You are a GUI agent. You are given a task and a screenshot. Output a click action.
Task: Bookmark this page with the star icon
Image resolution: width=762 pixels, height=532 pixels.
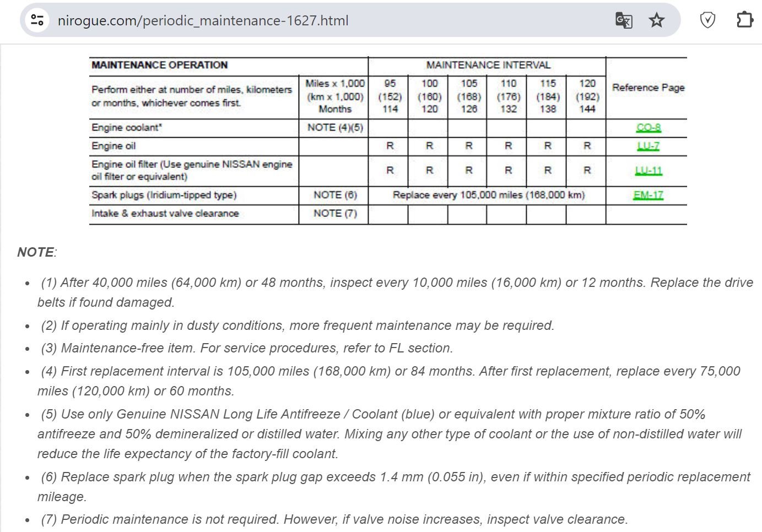pos(656,20)
